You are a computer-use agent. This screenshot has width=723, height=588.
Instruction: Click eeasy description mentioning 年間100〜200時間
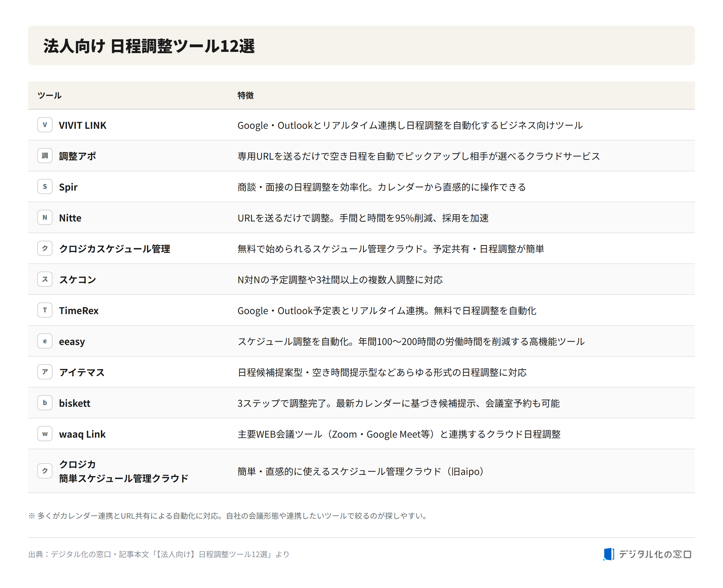point(411,341)
